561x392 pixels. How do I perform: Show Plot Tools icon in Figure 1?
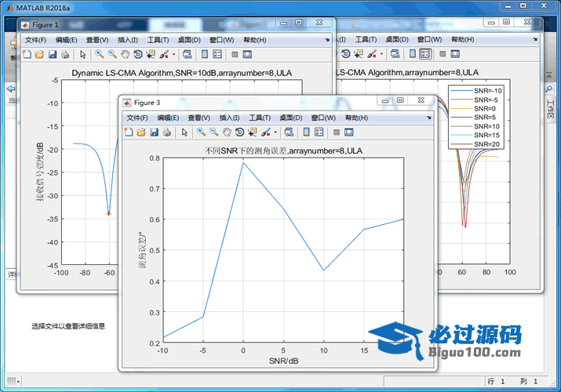247,54
